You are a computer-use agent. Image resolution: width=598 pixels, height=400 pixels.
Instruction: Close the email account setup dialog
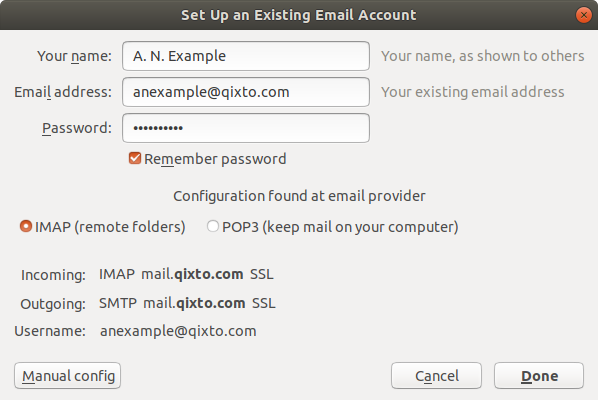point(584,15)
